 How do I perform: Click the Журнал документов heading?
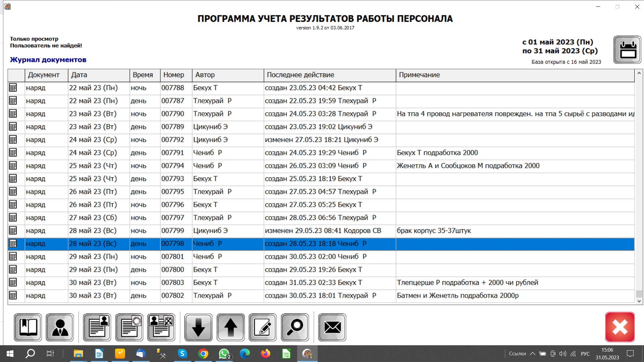click(48, 60)
